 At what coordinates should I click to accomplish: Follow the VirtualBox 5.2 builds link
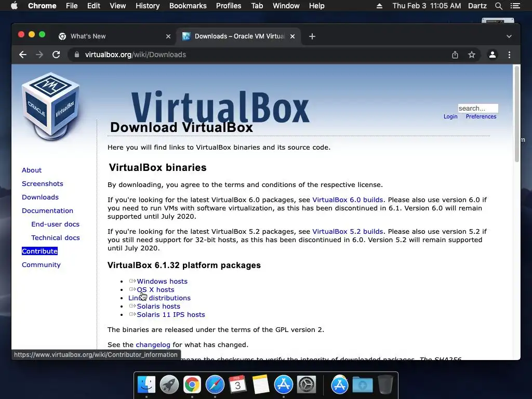point(348,232)
